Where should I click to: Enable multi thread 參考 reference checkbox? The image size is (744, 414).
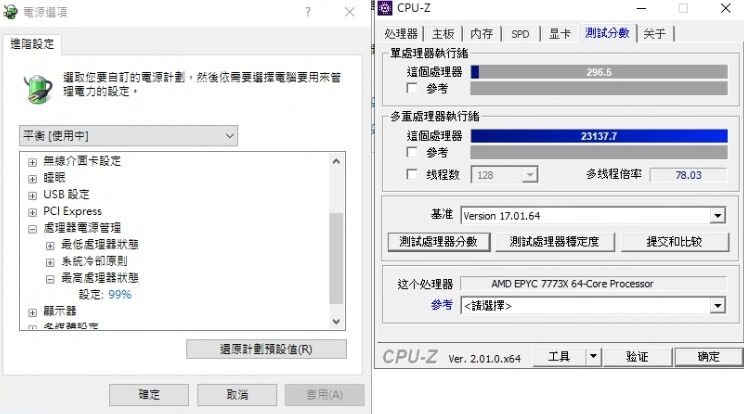coord(412,152)
